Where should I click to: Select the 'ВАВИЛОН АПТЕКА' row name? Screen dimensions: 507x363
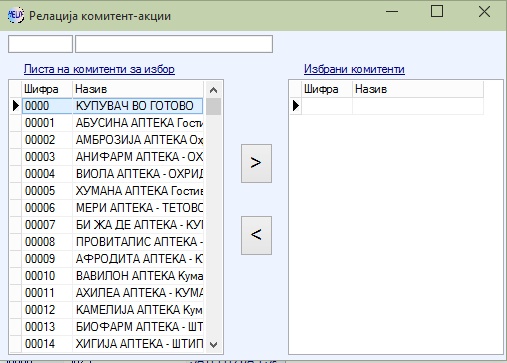(138, 276)
